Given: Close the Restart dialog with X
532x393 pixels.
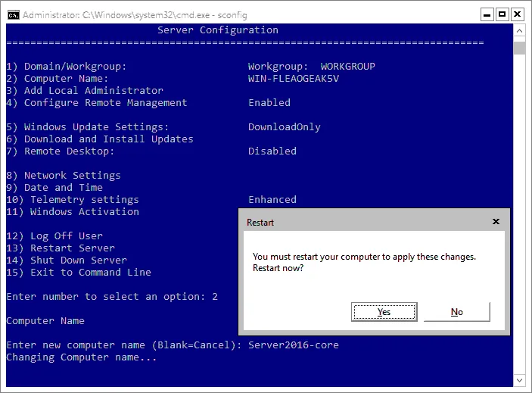Looking at the screenshot, I should click(x=496, y=222).
